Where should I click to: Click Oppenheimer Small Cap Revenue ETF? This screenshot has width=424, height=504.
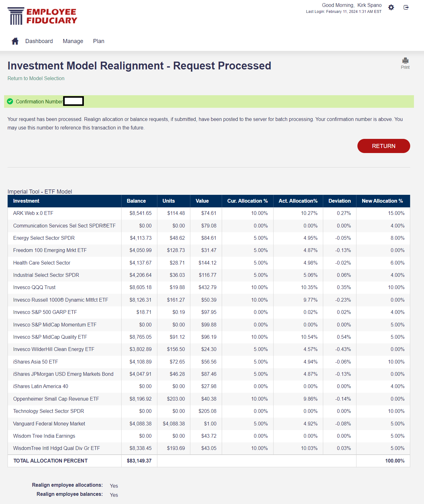(56, 399)
